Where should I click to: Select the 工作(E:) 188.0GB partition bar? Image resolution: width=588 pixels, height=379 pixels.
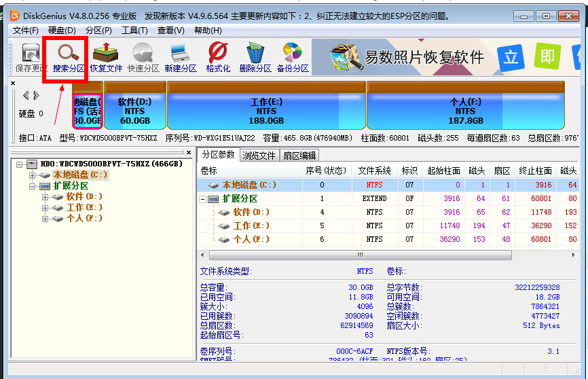tap(266, 105)
